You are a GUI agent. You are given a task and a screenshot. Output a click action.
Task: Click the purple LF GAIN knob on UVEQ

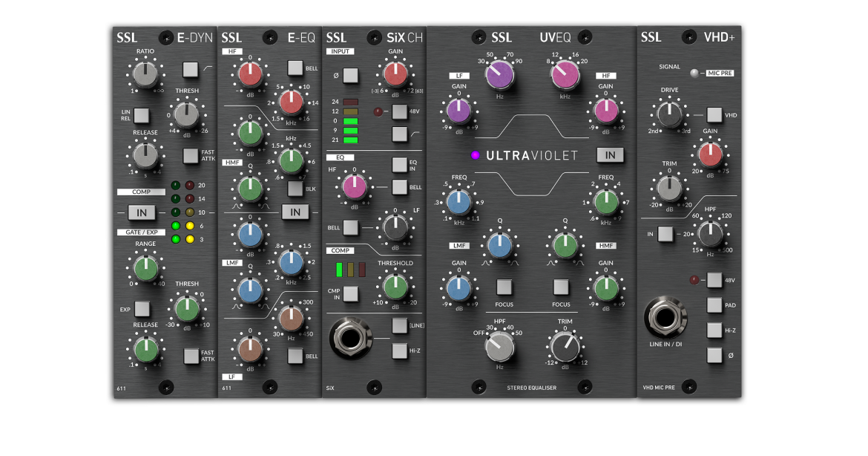(458, 111)
